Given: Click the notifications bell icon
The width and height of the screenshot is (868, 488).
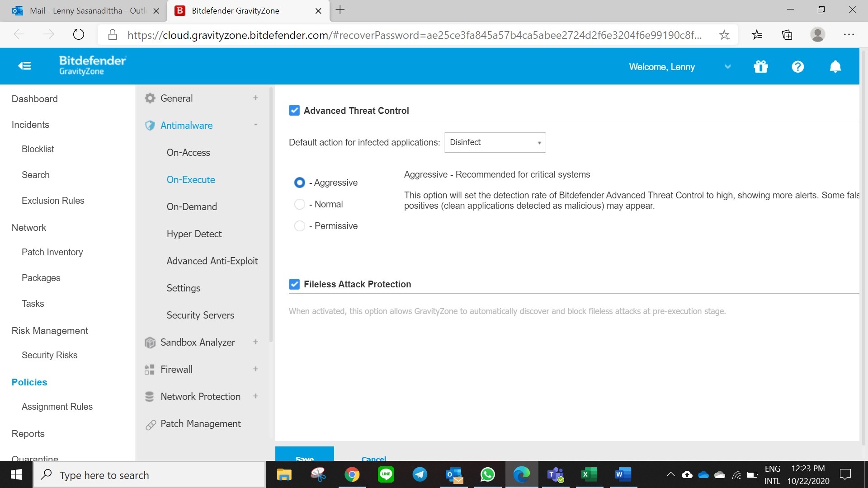Looking at the screenshot, I should pyautogui.click(x=835, y=66).
